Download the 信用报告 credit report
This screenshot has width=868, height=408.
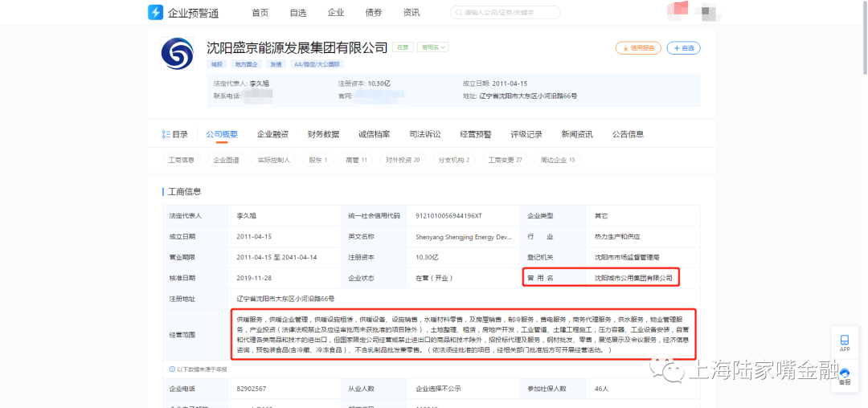[x=638, y=48]
